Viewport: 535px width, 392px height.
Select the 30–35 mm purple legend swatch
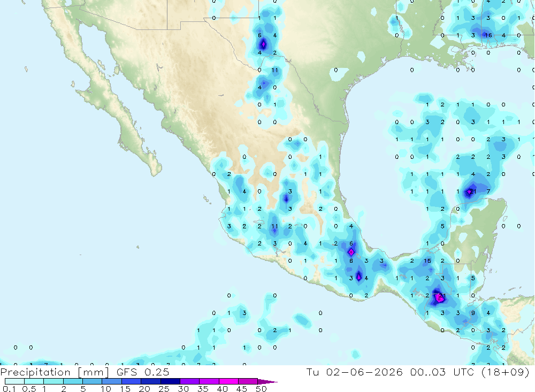190,381
